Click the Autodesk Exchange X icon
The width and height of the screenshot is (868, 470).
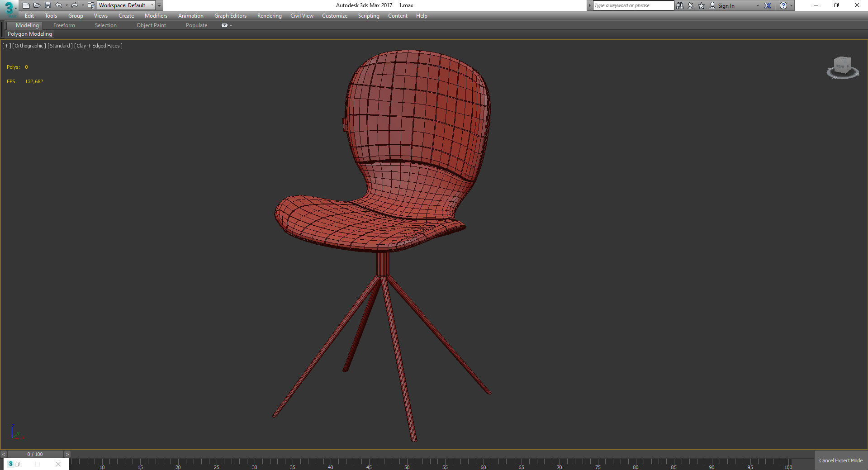(x=768, y=5)
